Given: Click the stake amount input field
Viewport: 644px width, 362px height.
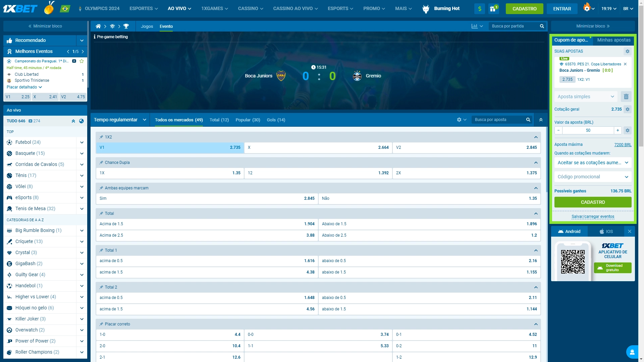Looking at the screenshot, I should coord(588,130).
